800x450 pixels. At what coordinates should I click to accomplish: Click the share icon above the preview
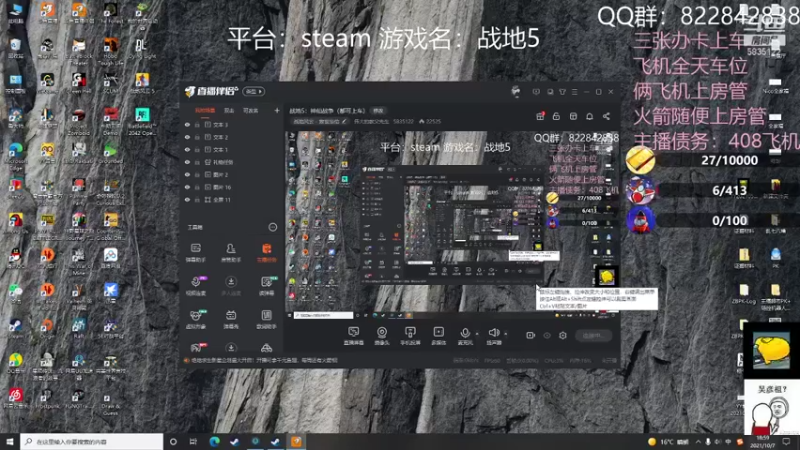click(x=606, y=116)
